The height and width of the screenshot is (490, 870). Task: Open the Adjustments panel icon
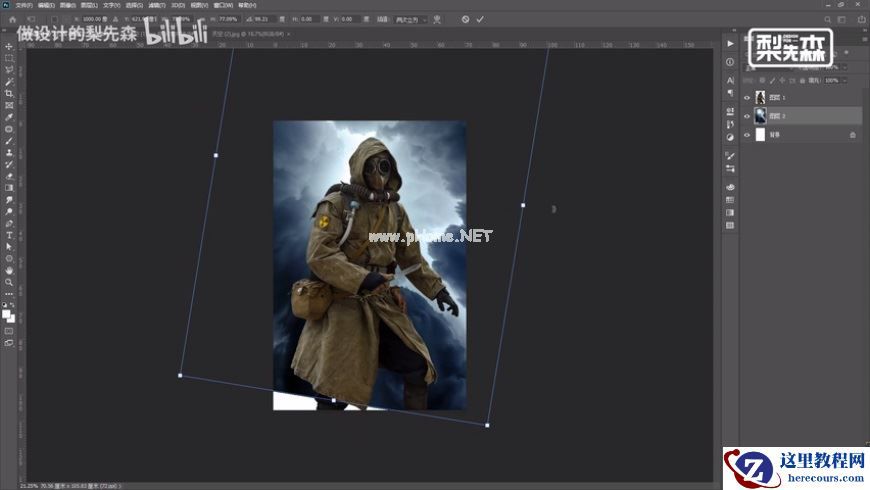click(x=730, y=137)
